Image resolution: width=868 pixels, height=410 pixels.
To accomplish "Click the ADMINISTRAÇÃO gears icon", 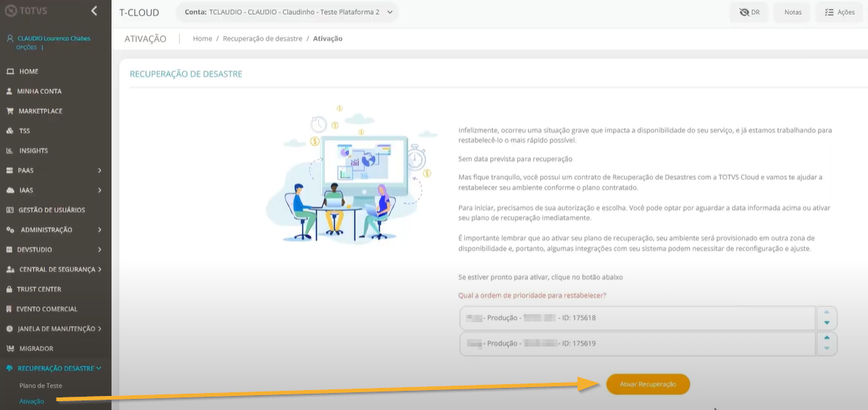I will pos(10,230).
